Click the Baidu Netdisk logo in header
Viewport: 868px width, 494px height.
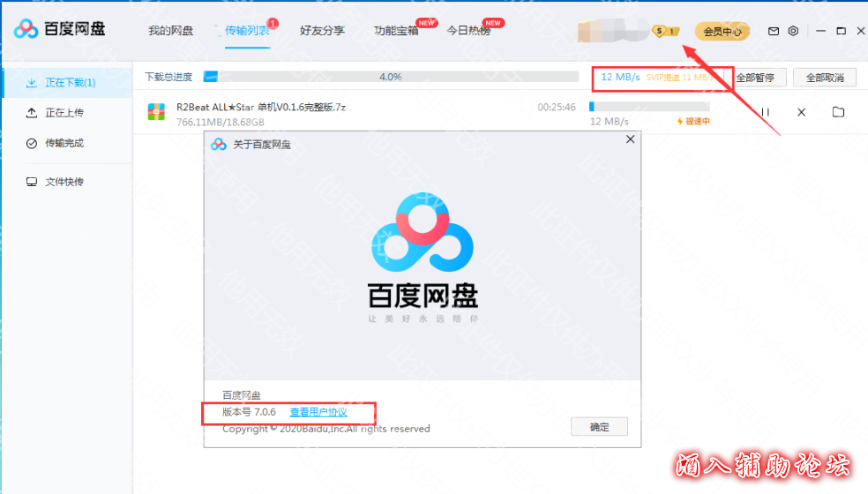pos(59,29)
